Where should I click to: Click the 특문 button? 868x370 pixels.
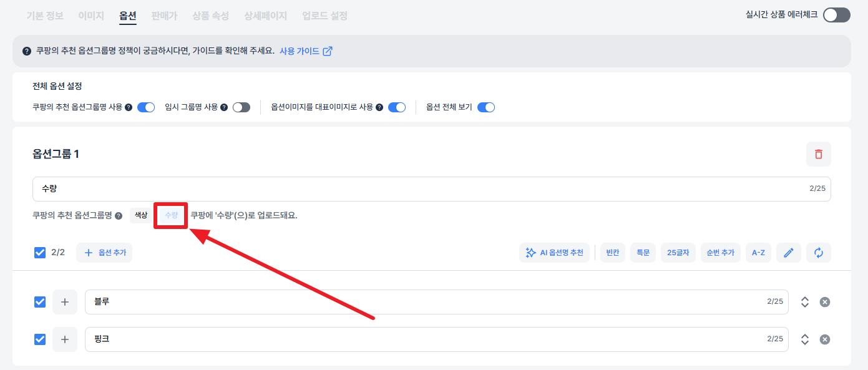tap(643, 253)
